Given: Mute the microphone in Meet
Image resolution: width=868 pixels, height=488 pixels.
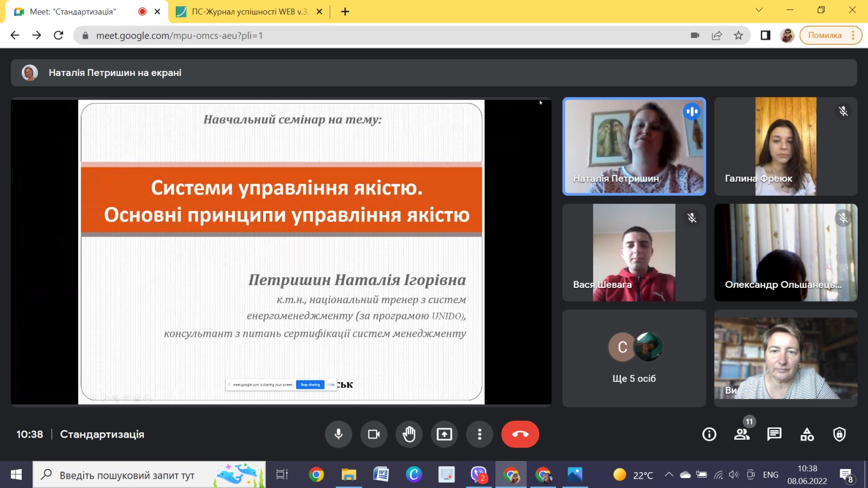Looking at the screenshot, I should 339,434.
